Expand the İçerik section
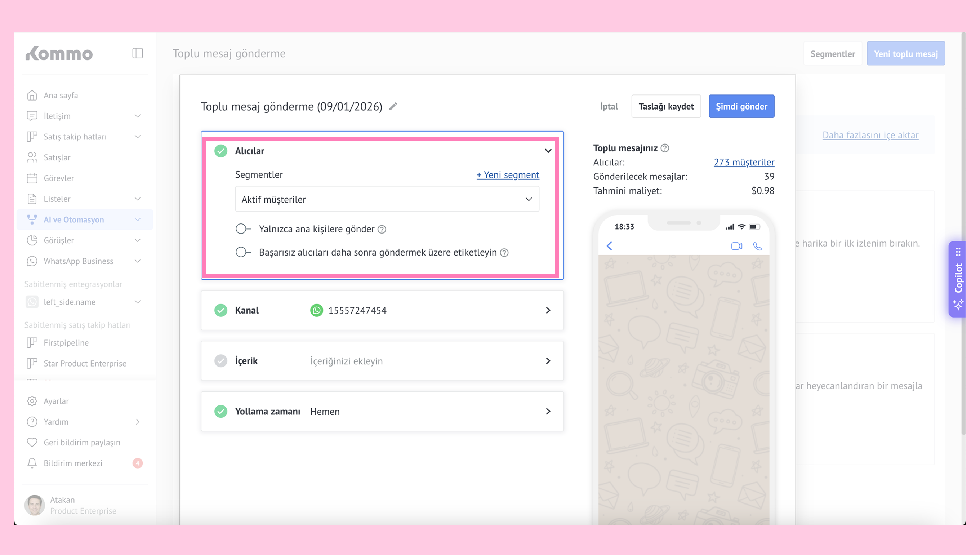Screen dimensions: 980x555 pyautogui.click(x=548, y=361)
